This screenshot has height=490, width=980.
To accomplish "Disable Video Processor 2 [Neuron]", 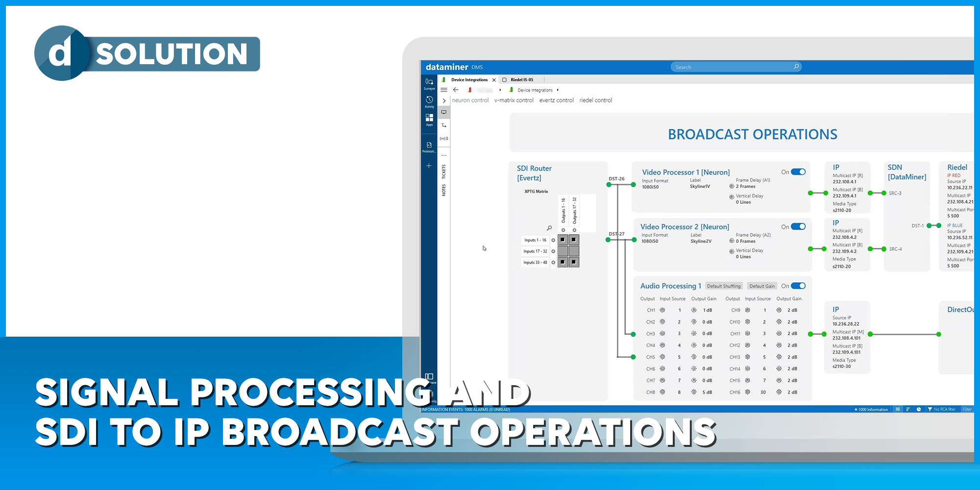I will (798, 226).
